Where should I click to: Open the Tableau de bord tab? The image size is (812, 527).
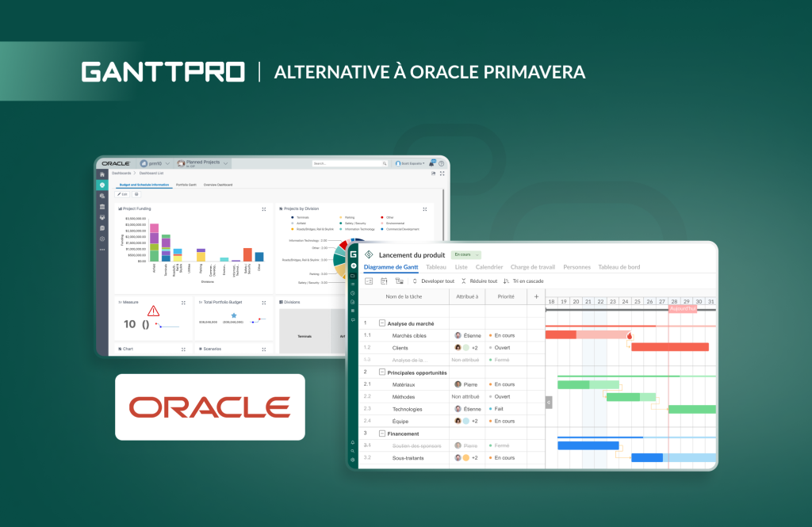(x=619, y=267)
